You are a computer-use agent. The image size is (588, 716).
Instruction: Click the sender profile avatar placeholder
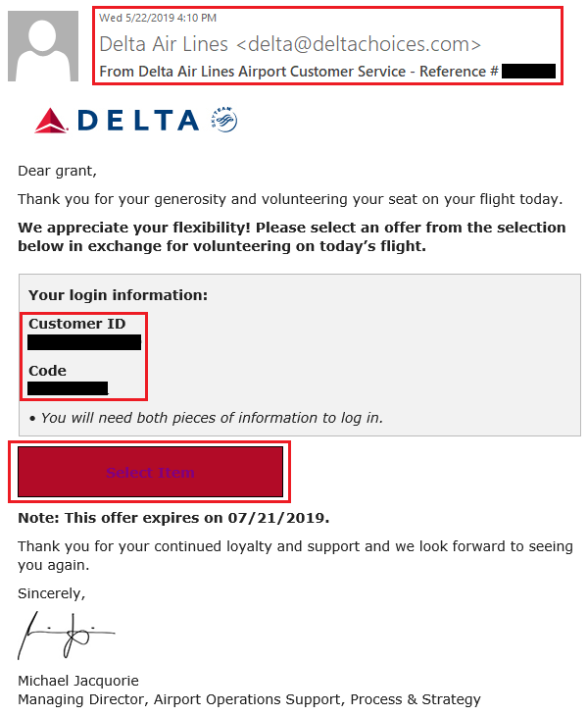click(43, 46)
